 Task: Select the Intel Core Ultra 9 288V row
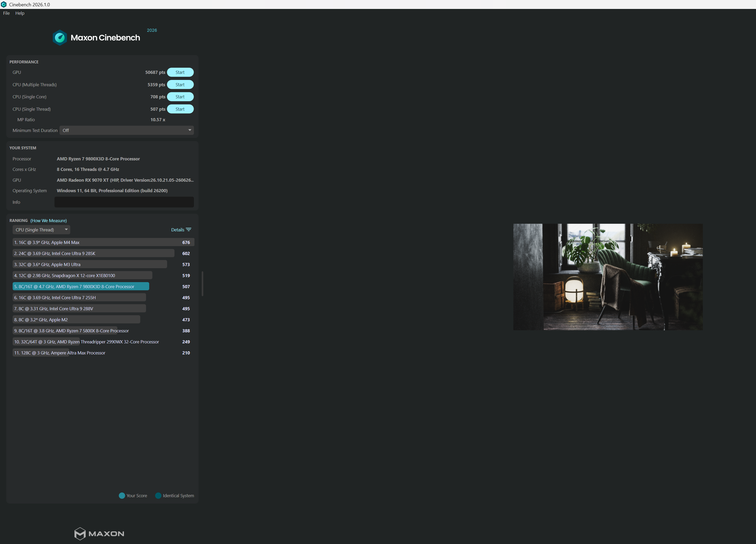coord(103,308)
